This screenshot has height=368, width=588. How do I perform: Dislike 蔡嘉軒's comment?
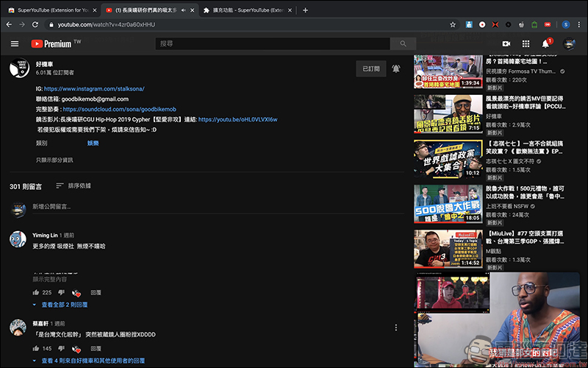click(61, 348)
